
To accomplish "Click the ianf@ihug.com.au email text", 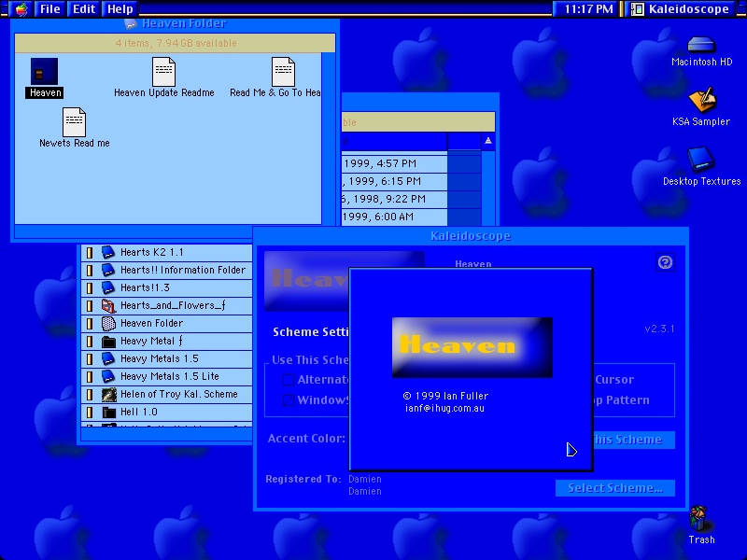I will click(x=444, y=408).
